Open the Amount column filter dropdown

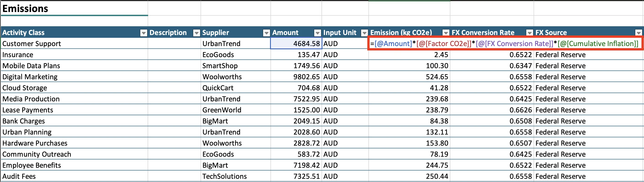pyautogui.click(x=317, y=33)
